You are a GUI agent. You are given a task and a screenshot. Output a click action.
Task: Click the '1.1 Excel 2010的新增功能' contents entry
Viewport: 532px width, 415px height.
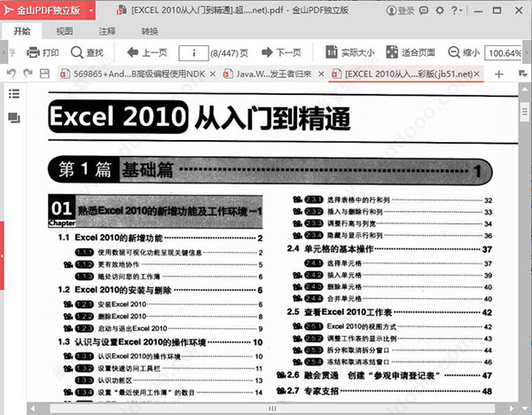[160, 238]
